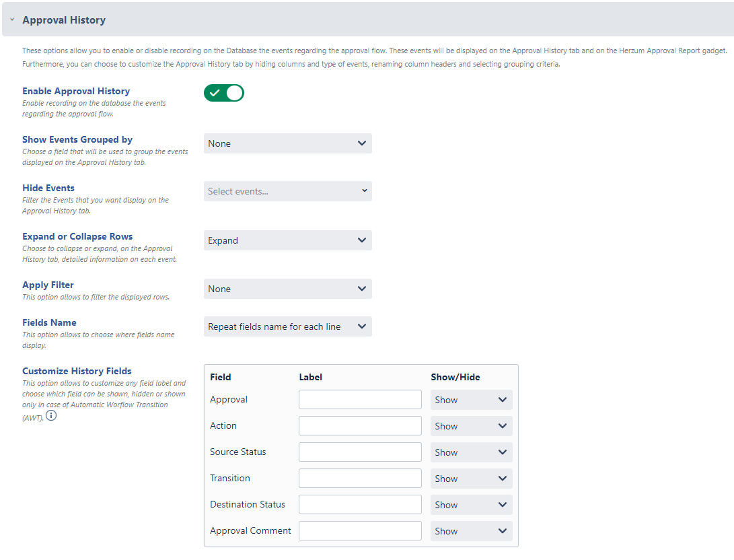Click the Transition label input field
Viewport: 734px width, 560px height.
(x=360, y=479)
